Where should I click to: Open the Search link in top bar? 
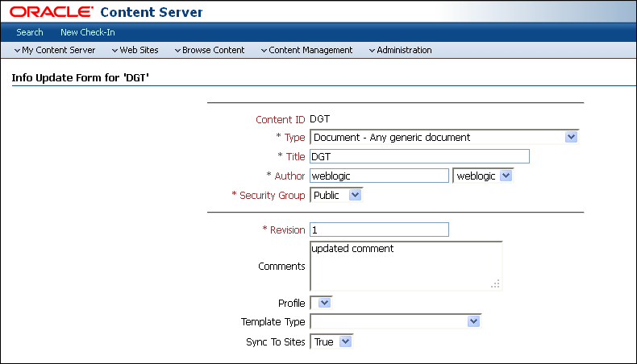pos(30,32)
